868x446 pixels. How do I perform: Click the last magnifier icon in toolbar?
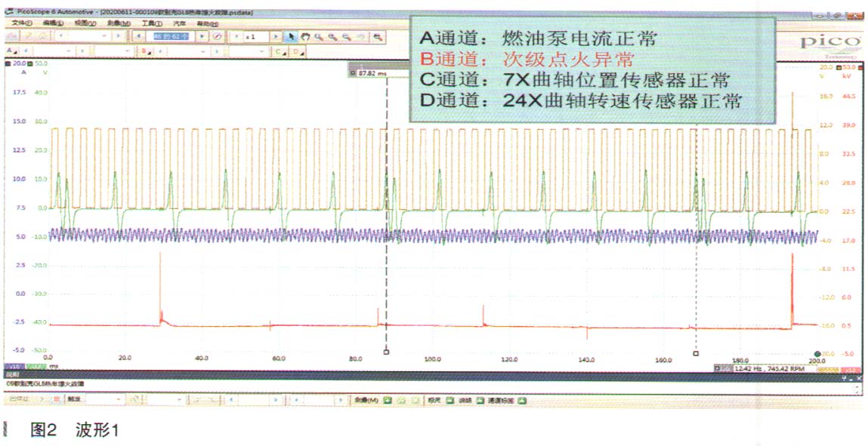point(378,36)
